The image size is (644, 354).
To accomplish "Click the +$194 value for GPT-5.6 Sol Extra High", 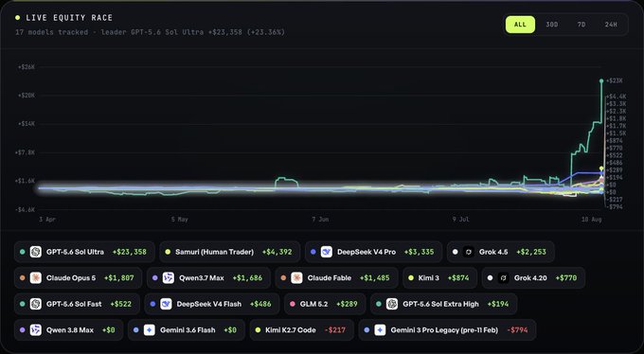I will click(498, 304).
